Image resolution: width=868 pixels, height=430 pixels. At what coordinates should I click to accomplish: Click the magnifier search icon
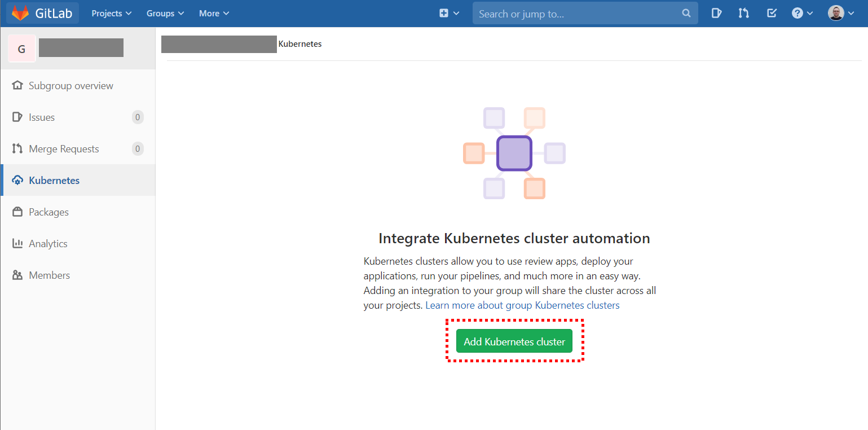tap(686, 14)
